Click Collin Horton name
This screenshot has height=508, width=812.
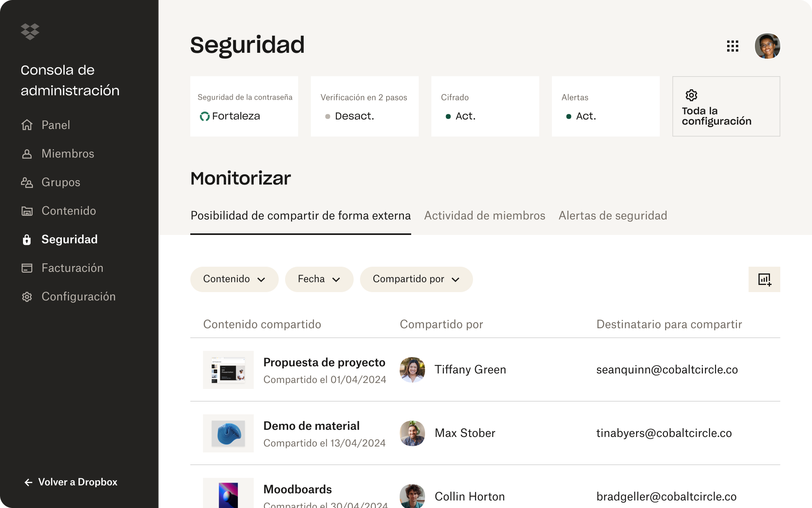(x=469, y=496)
